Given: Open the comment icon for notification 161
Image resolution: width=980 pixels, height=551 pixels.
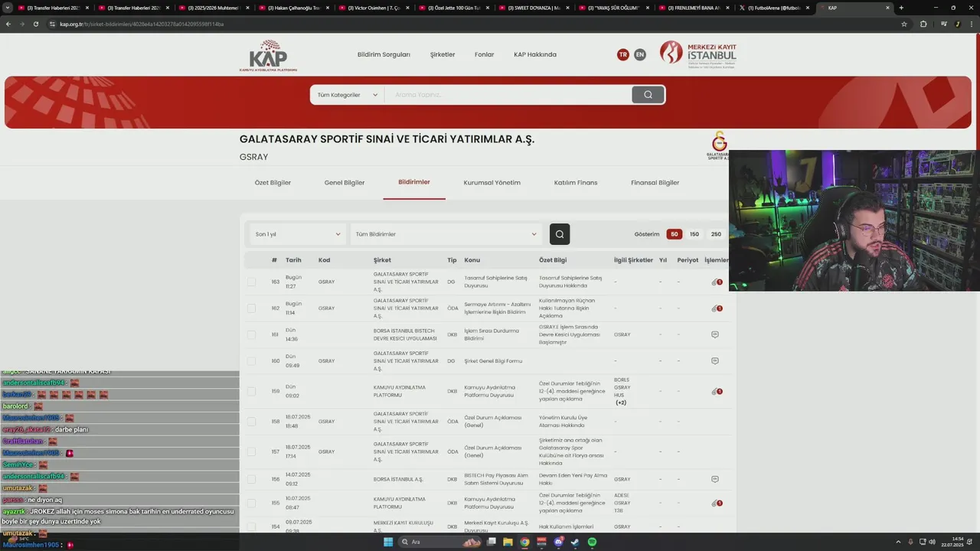Looking at the screenshot, I should tap(715, 334).
